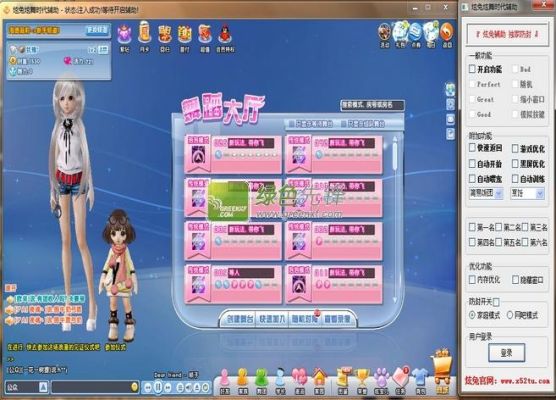Enable the 开启功能 checkbox
This screenshot has height=400, width=556.
click(472, 69)
